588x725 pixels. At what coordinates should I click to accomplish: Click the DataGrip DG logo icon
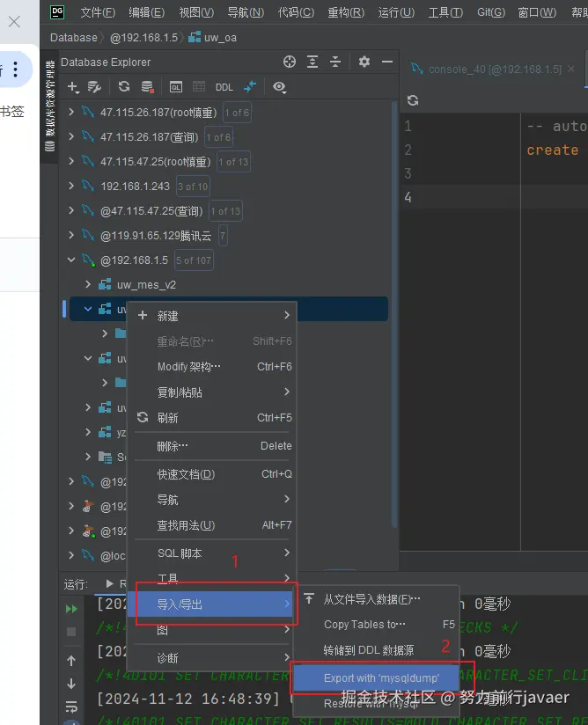click(x=57, y=11)
